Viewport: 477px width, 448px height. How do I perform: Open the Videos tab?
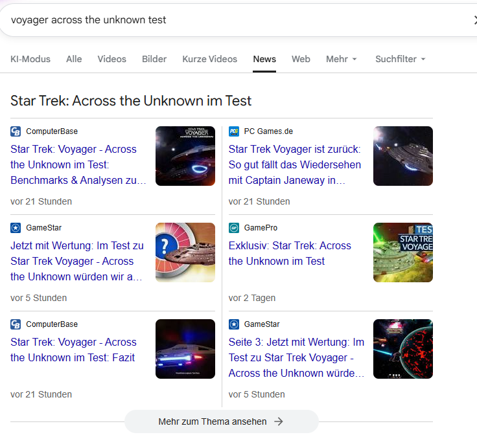[111, 59]
